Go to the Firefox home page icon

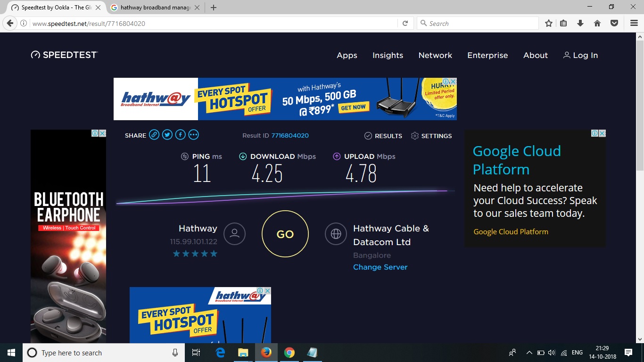coord(597,23)
